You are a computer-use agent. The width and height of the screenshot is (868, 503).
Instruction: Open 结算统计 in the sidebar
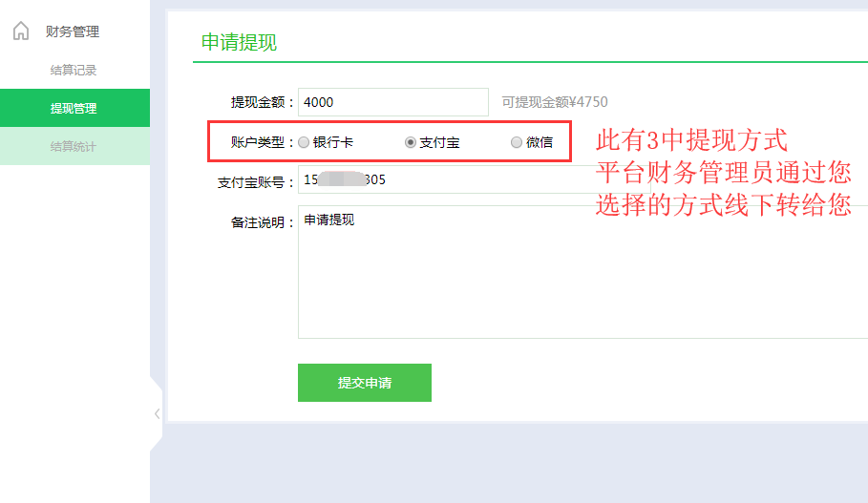(x=74, y=146)
